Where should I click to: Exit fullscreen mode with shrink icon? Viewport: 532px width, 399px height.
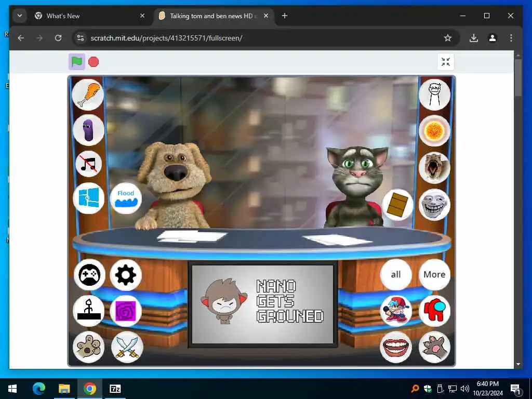tap(445, 62)
